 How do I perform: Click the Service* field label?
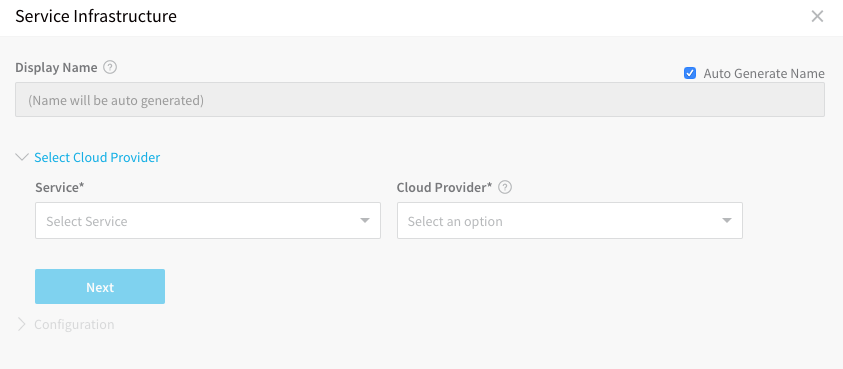coord(60,187)
